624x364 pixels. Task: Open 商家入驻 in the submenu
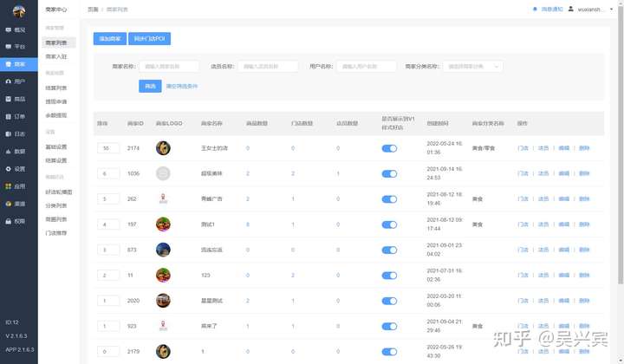(56, 56)
